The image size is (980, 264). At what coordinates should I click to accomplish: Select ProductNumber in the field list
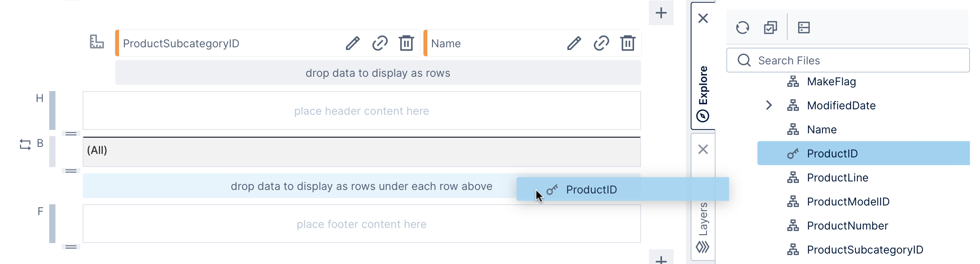coord(847,226)
